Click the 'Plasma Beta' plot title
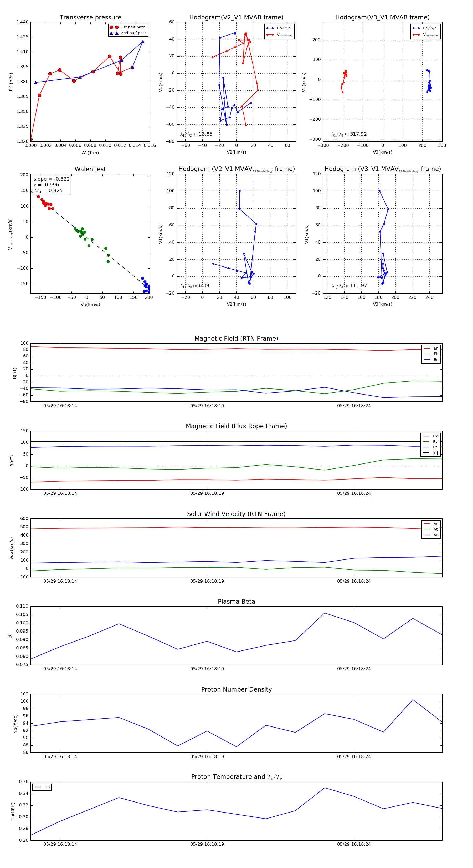Viewport: 473px width, 868px height. pos(236,602)
